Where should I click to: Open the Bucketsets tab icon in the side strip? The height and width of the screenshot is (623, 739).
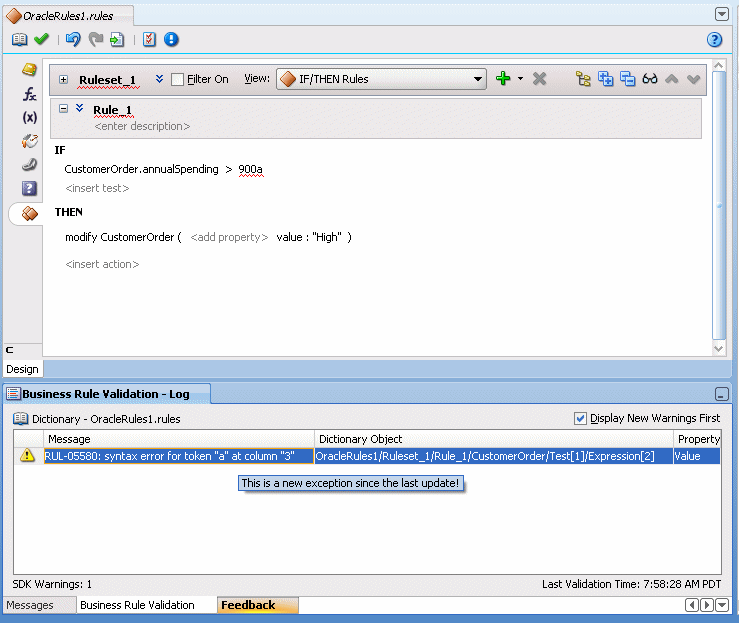click(x=29, y=141)
